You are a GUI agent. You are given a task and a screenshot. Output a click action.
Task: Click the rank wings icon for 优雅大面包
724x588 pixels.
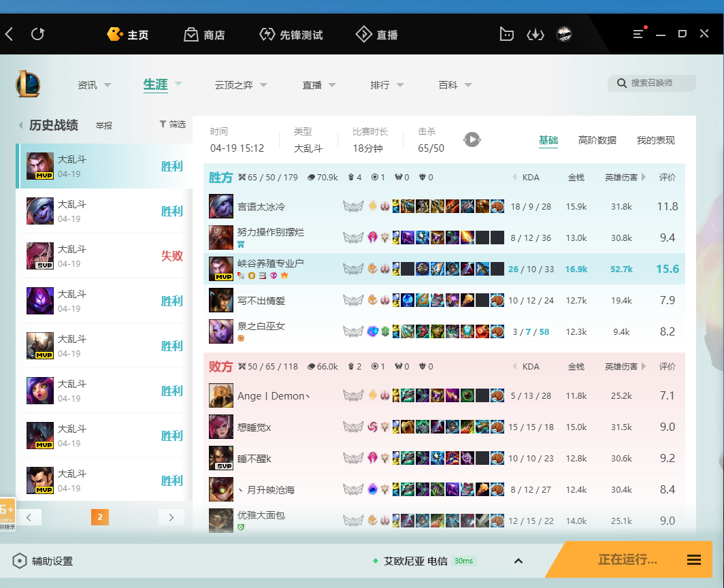353,521
